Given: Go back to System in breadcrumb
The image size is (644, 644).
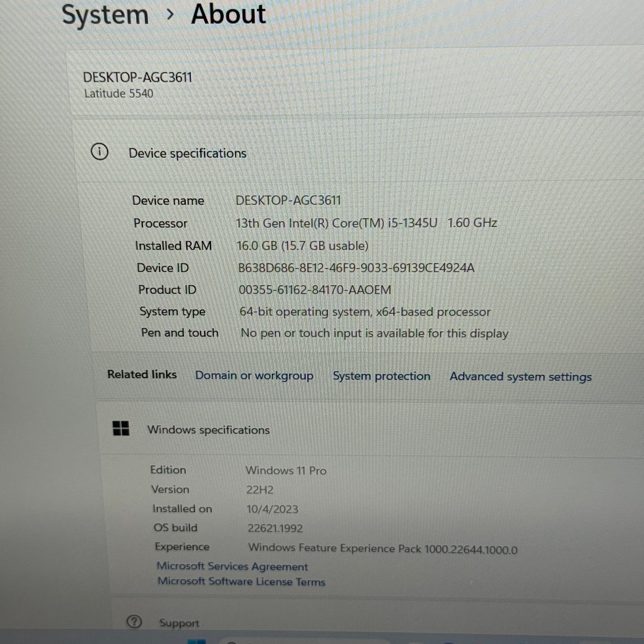Looking at the screenshot, I should click(x=105, y=15).
